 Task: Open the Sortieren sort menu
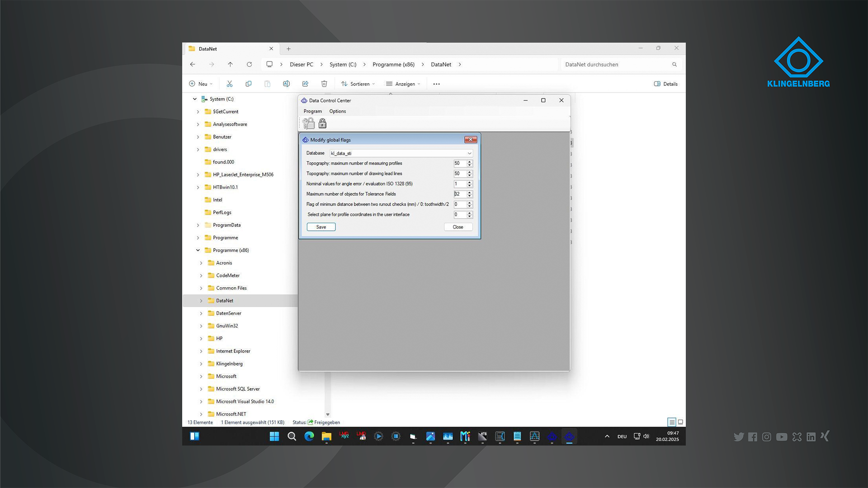358,84
